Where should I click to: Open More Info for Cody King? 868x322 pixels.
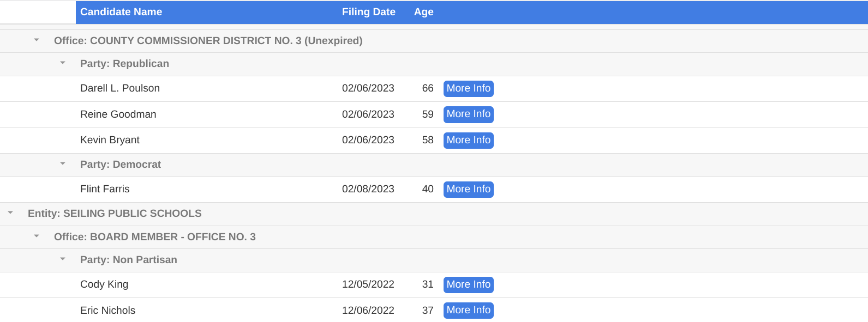pos(469,284)
